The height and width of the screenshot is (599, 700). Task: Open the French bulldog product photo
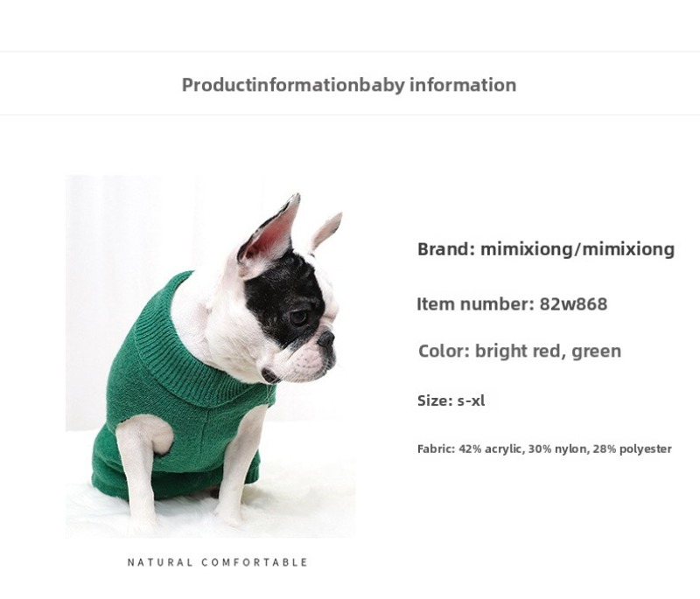(x=210, y=355)
